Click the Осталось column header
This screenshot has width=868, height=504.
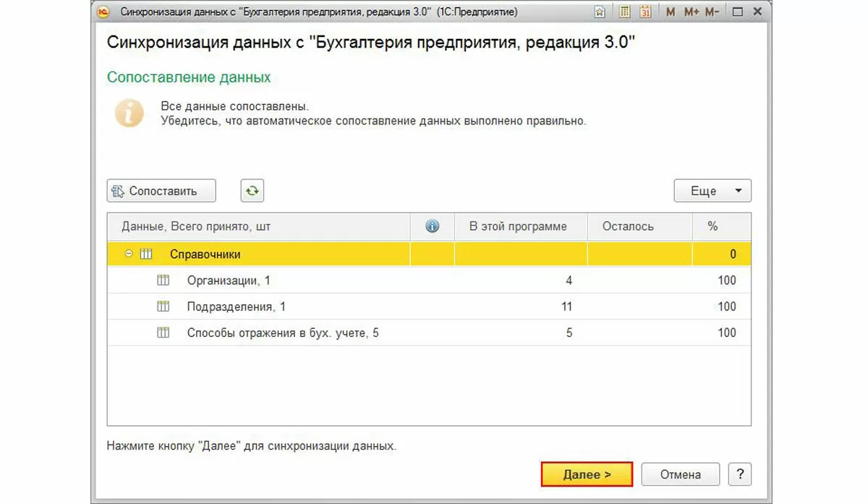(x=640, y=226)
